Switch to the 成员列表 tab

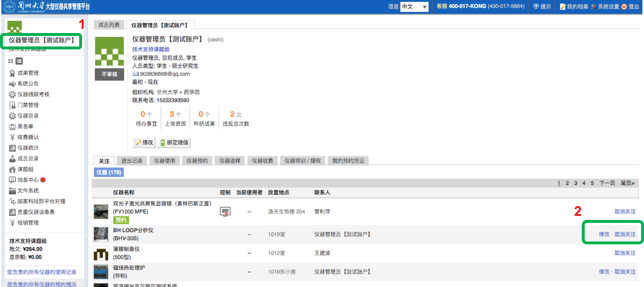109,25
